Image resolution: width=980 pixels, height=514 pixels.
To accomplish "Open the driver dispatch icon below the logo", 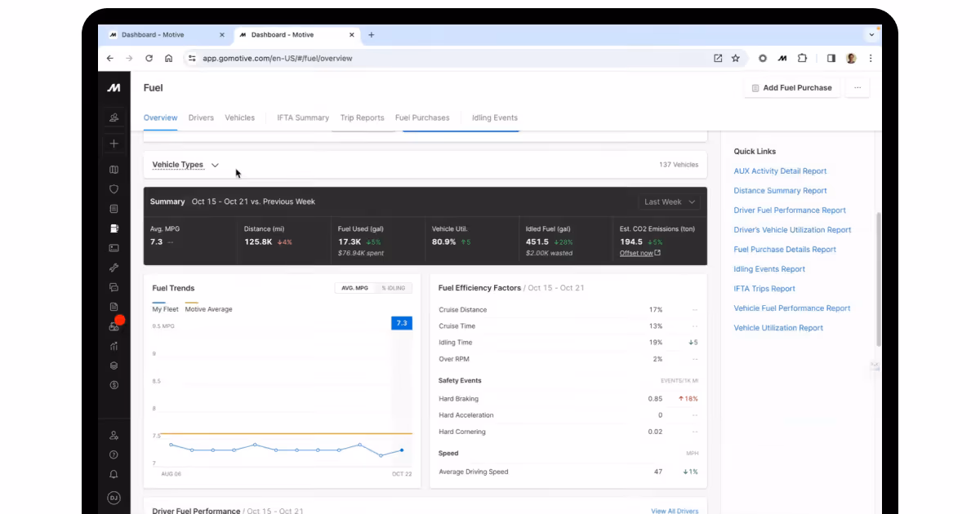I will [114, 117].
